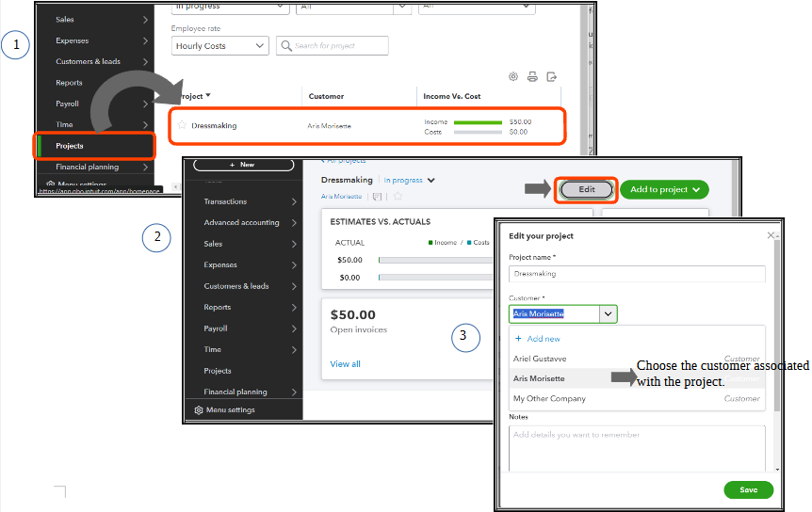Viewport: 812px width, 512px height.
Task: Open Financial planning in the second window's sidebar
Action: pos(235,392)
